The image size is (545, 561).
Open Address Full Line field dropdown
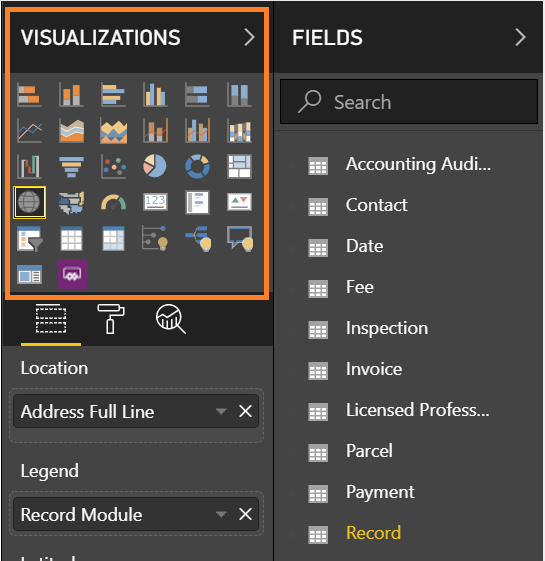click(x=221, y=411)
